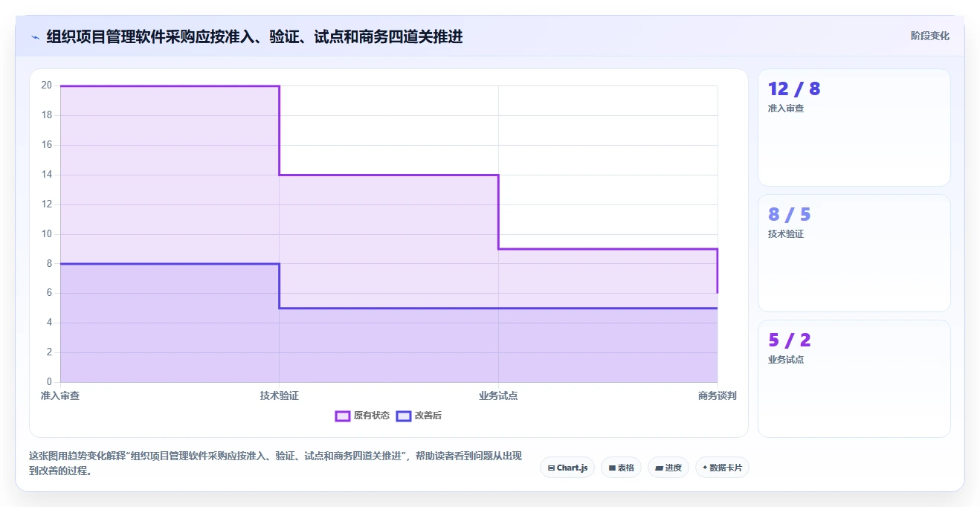The image size is (980, 507).
Task: Click the 原有状态 legend label
Action: coord(372,416)
